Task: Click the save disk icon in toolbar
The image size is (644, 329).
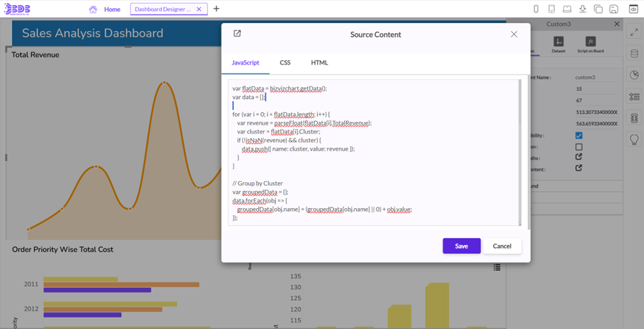Action: point(614,9)
